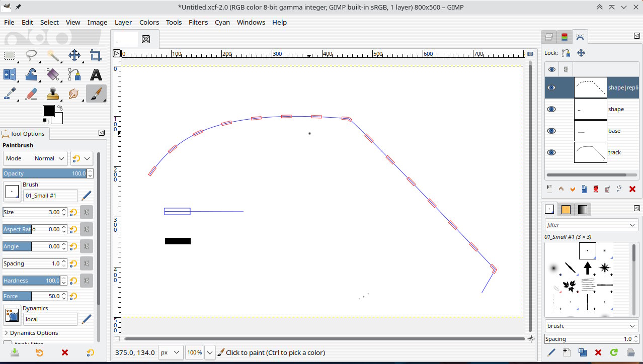Viewport: 643px width, 364px height.
Task: Open the Layer menu
Action: [x=123, y=22]
